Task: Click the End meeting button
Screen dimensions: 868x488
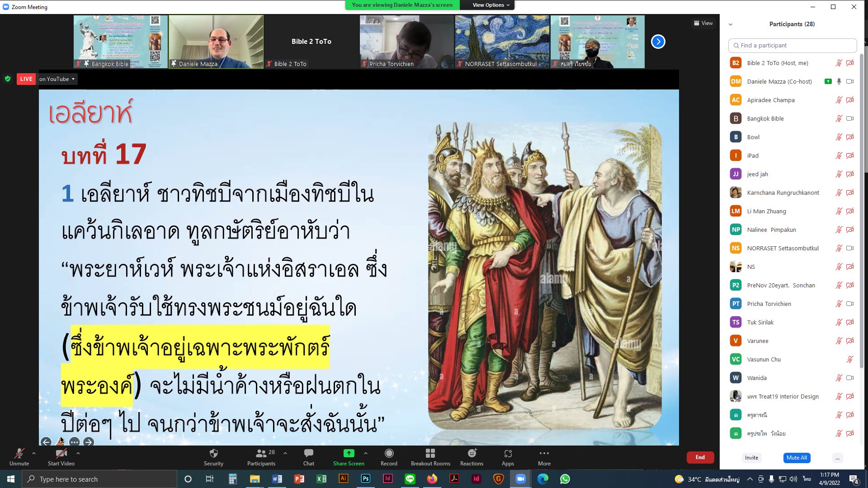Action: 700,457
